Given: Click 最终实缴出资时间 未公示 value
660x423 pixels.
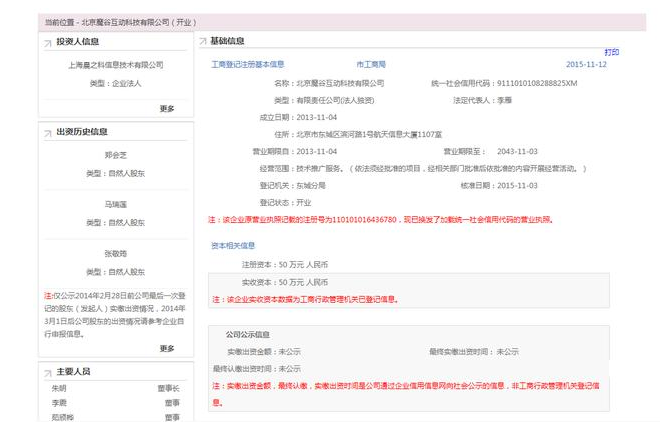Looking at the screenshot, I should 507,351.
